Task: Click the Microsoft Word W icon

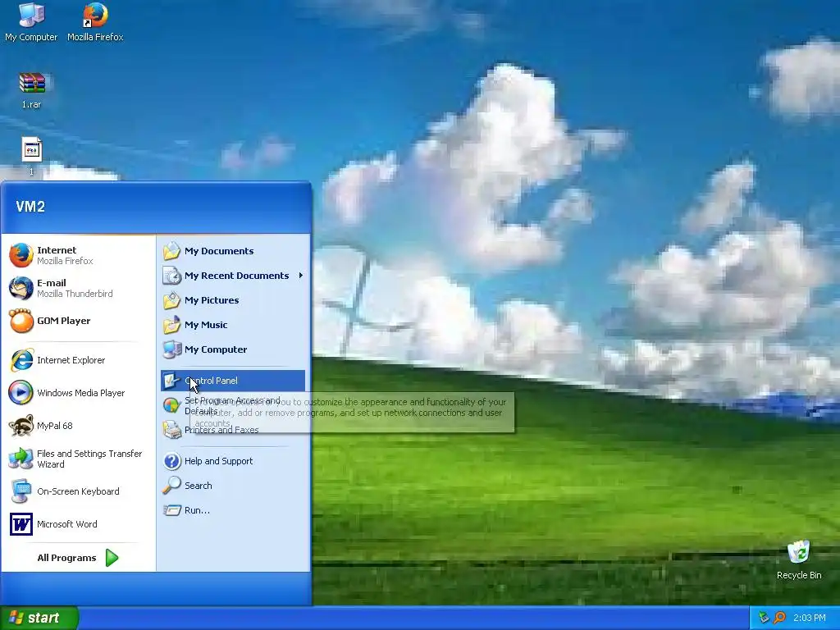Action: click(21, 524)
